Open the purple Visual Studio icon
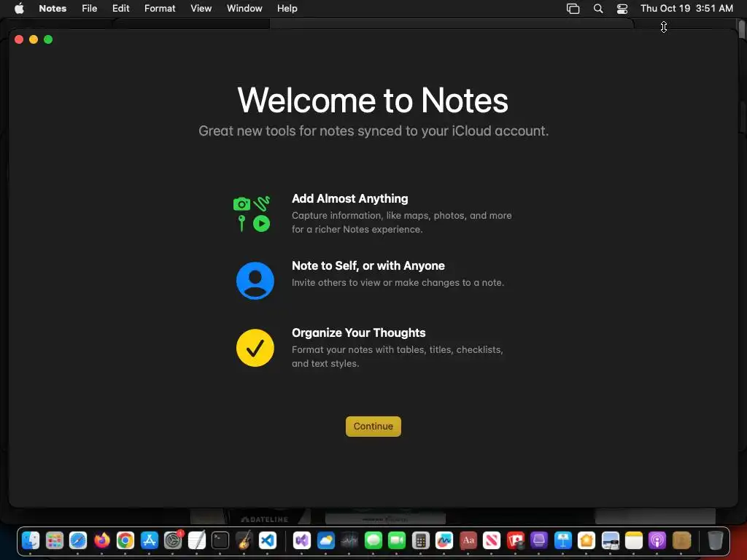This screenshot has width=747, height=560. pos(301,540)
